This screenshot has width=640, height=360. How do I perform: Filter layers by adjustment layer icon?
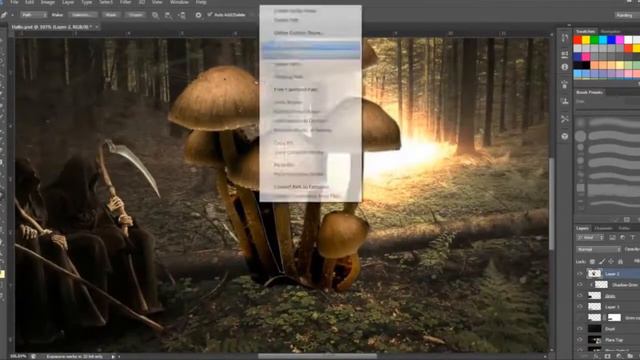[622, 237]
